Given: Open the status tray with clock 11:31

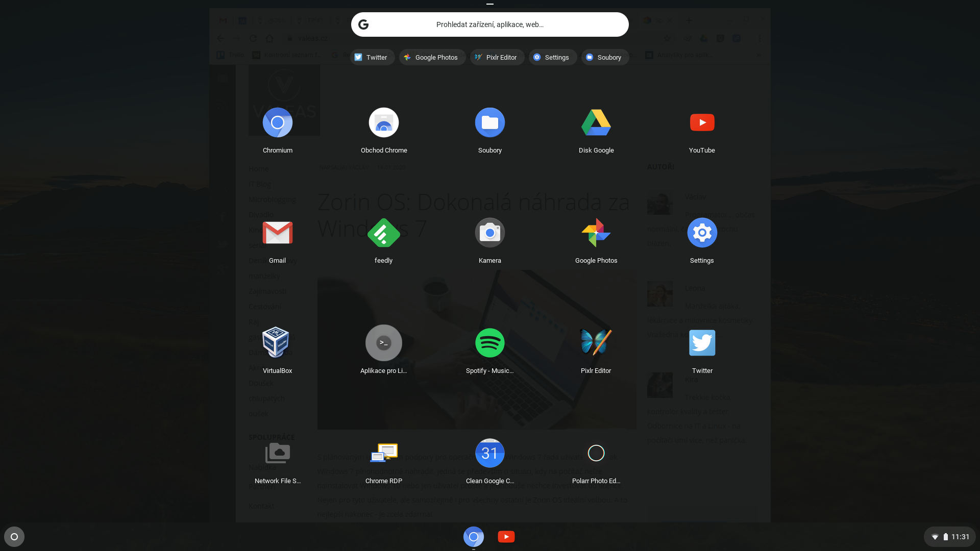Looking at the screenshot, I should pyautogui.click(x=950, y=537).
